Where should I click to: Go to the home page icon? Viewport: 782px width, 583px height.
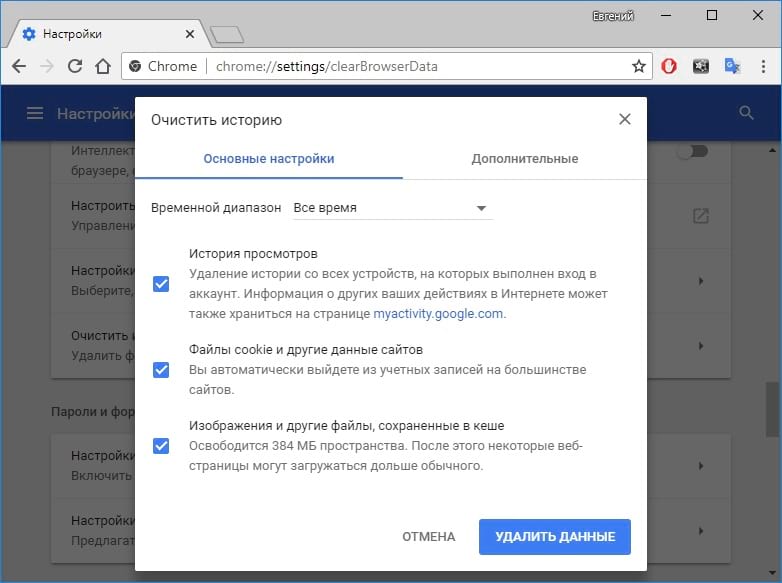102,66
